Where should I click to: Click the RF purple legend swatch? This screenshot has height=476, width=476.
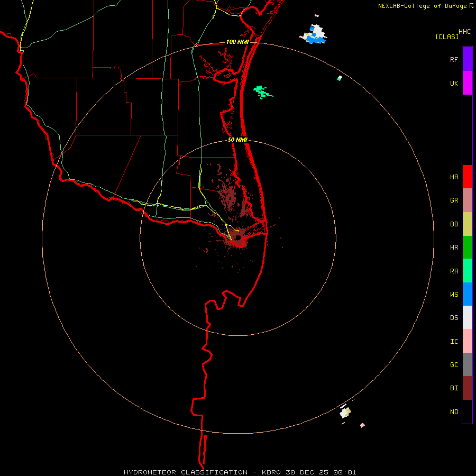[467, 59]
